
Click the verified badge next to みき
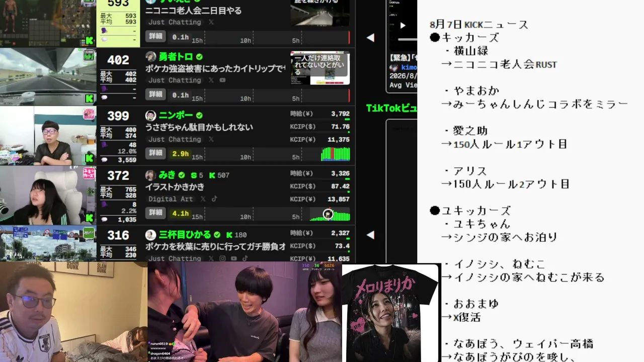point(182,175)
